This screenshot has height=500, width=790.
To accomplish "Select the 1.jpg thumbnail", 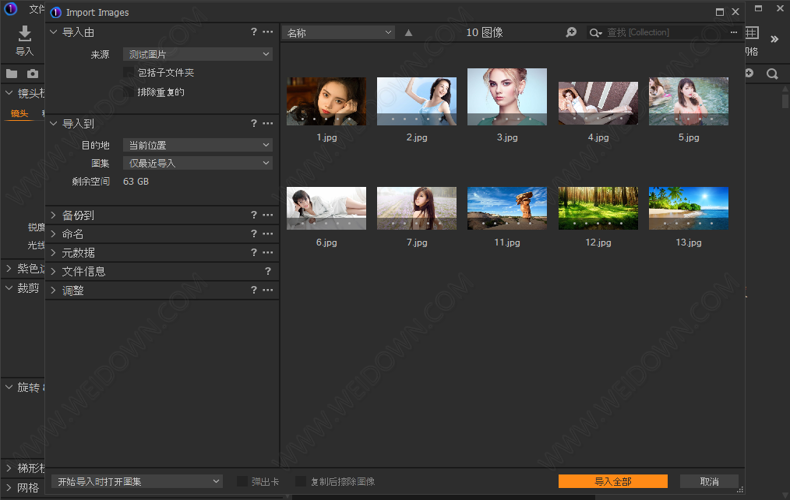I will tap(326, 101).
